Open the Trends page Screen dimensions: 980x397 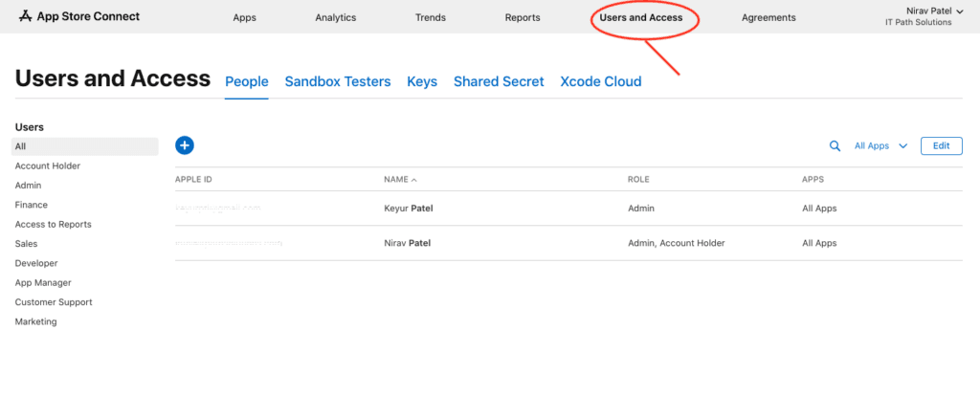tap(431, 17)
